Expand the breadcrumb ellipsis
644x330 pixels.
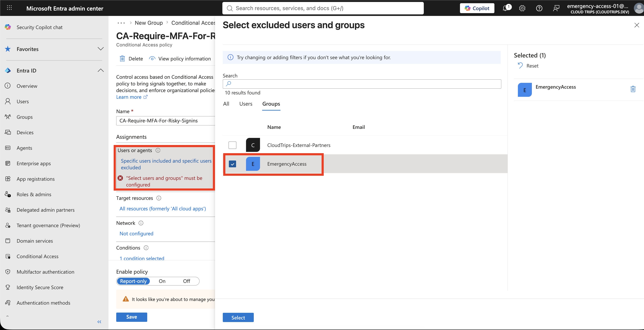pos(121,23)
